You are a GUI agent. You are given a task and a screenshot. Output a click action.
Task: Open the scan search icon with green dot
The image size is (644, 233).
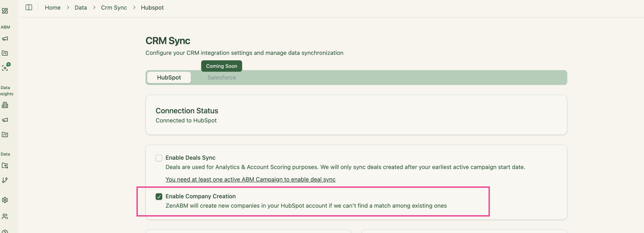click(x=6, y=67)
